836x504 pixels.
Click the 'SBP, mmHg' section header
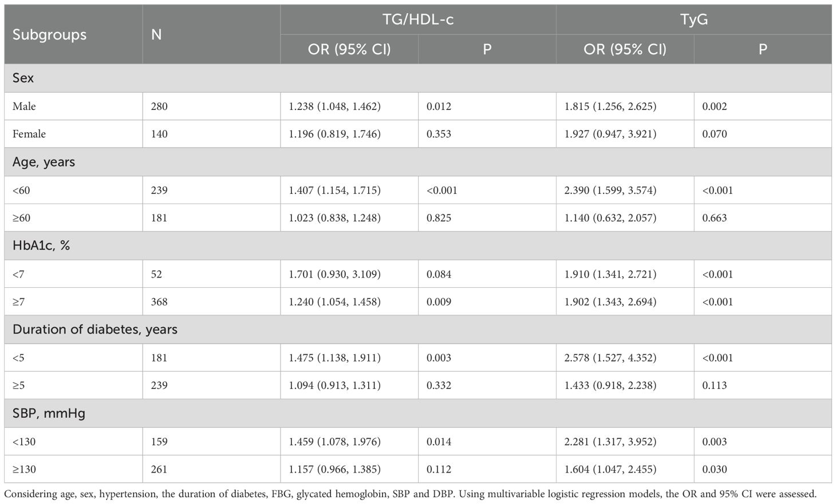click(49, 413)
